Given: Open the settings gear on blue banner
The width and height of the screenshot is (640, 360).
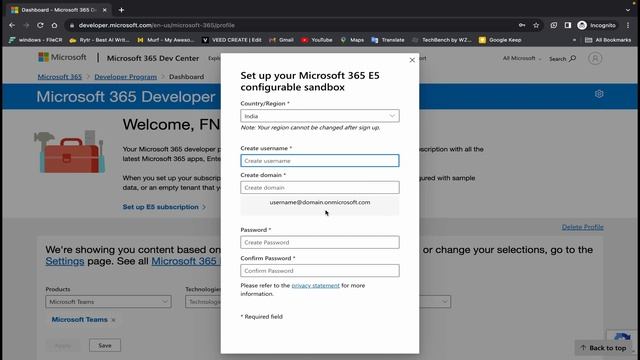Looking at the screenshot, I should (599, 94).
